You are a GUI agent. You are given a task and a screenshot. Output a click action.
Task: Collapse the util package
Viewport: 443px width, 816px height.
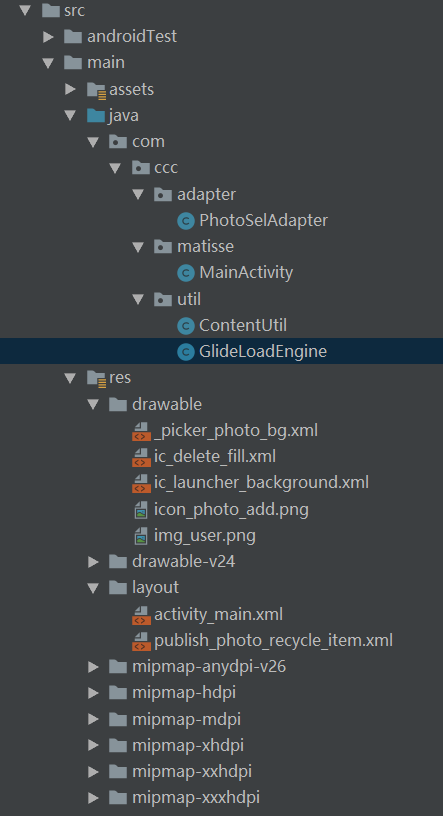[x=138, y=299]
